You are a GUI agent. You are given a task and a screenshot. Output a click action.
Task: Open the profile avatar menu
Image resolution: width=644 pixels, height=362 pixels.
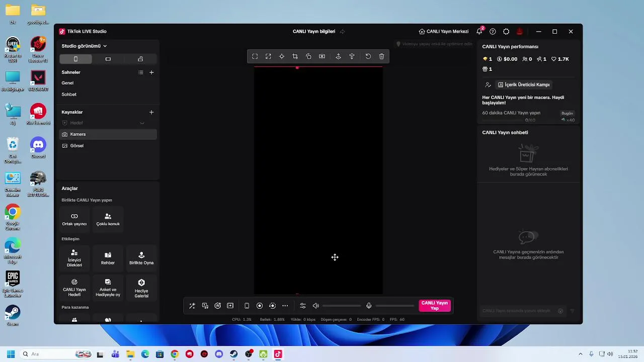point(520,31)
